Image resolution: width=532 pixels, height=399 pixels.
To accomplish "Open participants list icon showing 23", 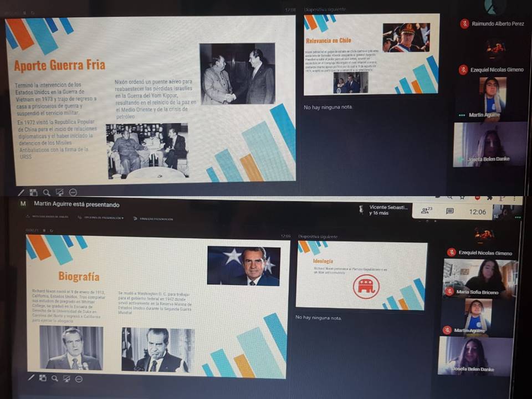I will click(x=427, y=211).
